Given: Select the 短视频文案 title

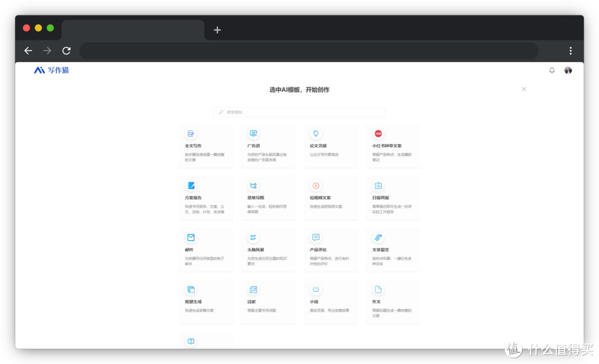Looking at the screenshot, I should pyautogui.click(x=321, y=198).
